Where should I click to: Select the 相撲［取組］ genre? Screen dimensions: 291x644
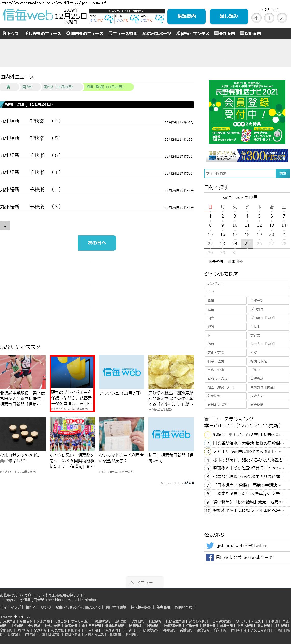(x=268, y=361)
